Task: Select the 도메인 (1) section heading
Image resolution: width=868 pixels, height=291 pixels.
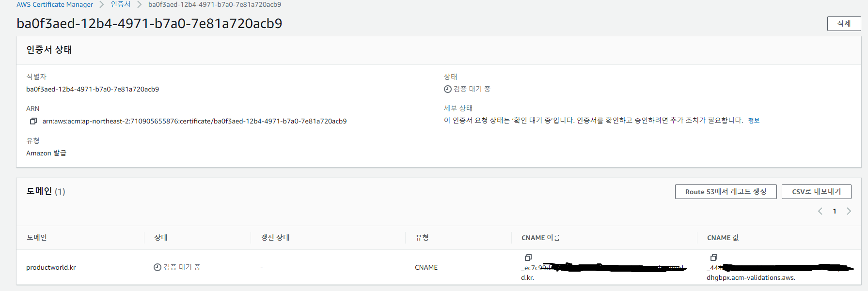Action: tap(46, 192)
